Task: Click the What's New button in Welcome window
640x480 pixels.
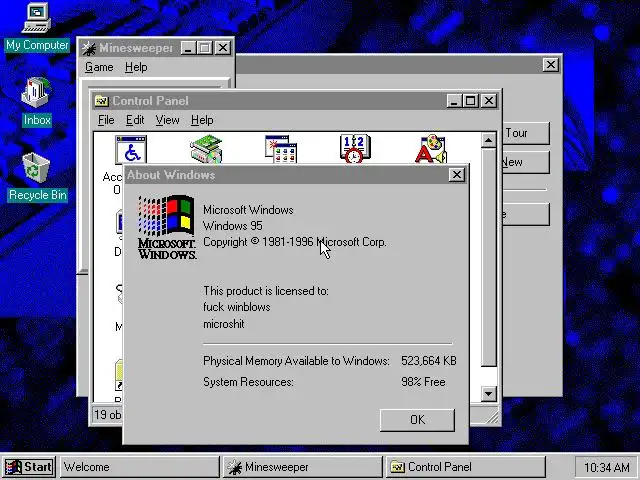Action: pos(526,162)
